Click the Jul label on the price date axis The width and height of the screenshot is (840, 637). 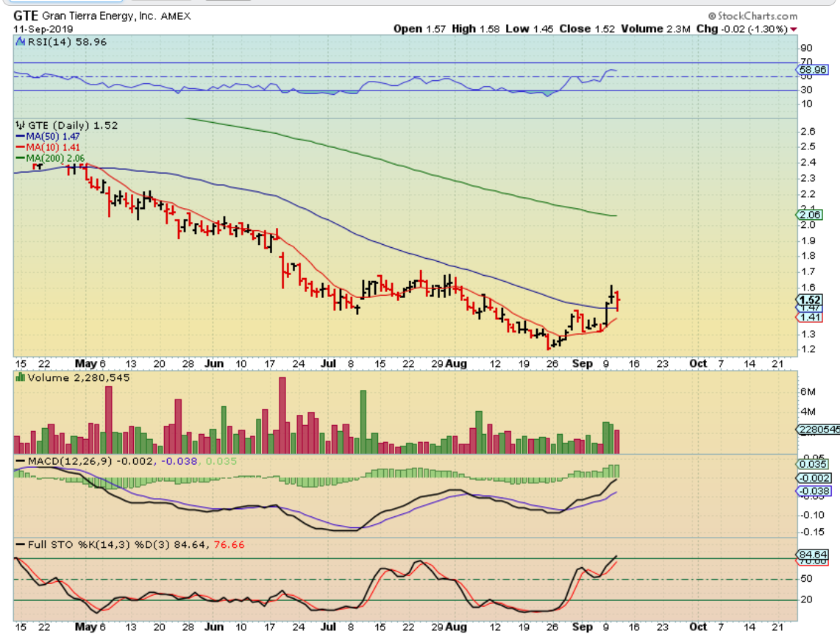click(329, 363)
